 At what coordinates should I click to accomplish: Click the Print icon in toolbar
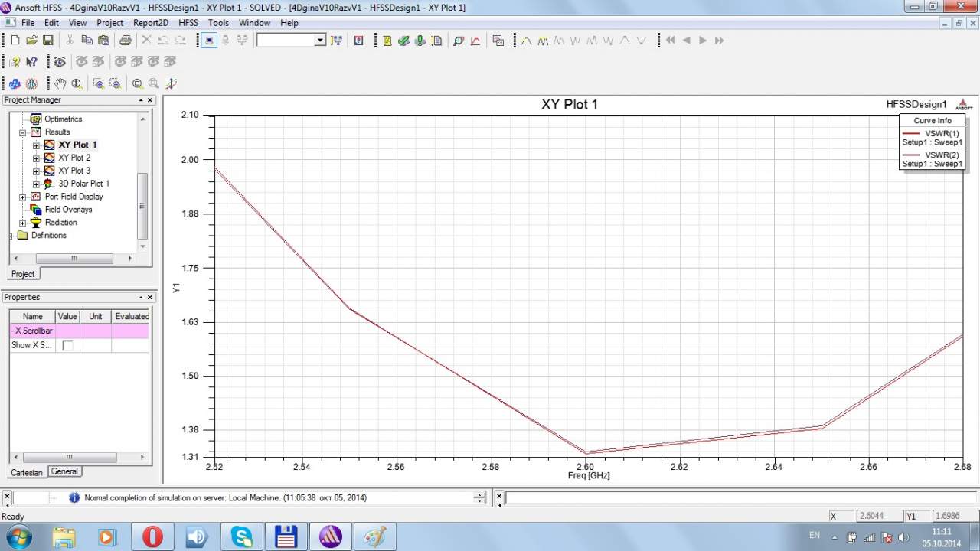pyautogui.click(x=125, y=41)
